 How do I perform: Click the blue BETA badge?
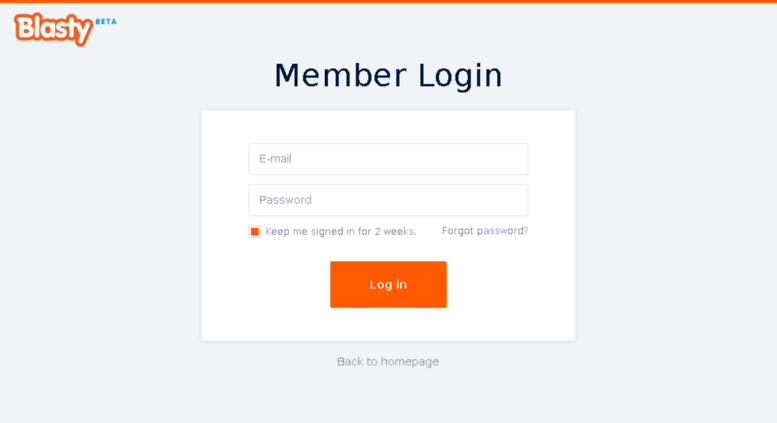click(106, 22)
